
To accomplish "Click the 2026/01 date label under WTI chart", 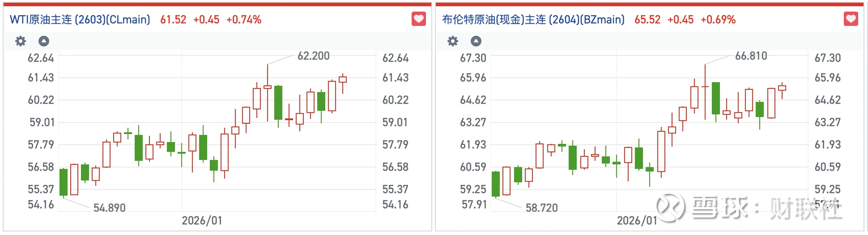I will click(x=202, y=221).
